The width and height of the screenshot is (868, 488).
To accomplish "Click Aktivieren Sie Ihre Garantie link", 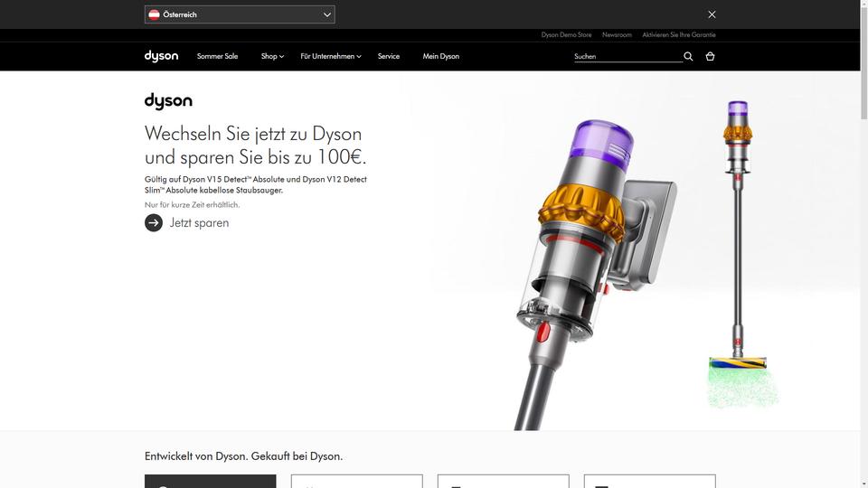I will tap(679, 35).
